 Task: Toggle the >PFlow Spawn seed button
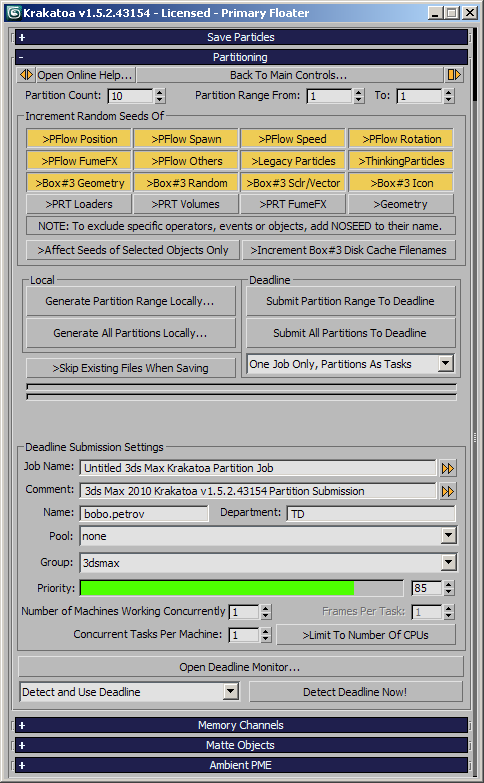click(x=186, y=139)
